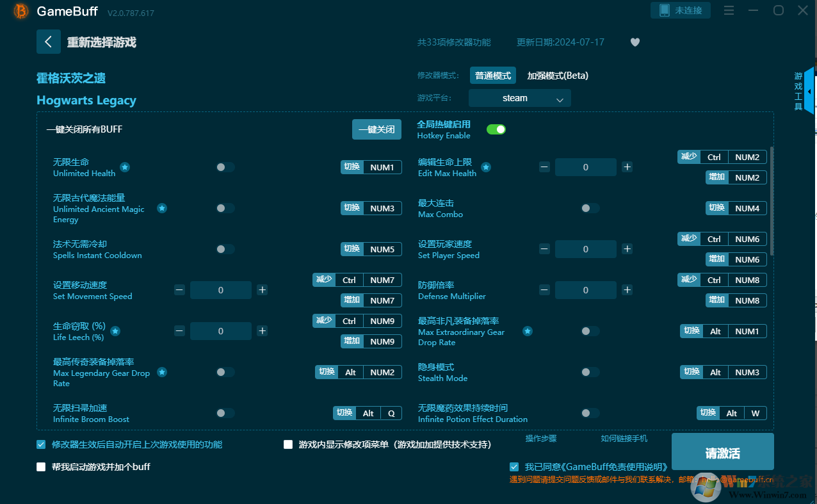Select 普通模式 trainer mode tab
817x504 pixels.
click(493, 76)
